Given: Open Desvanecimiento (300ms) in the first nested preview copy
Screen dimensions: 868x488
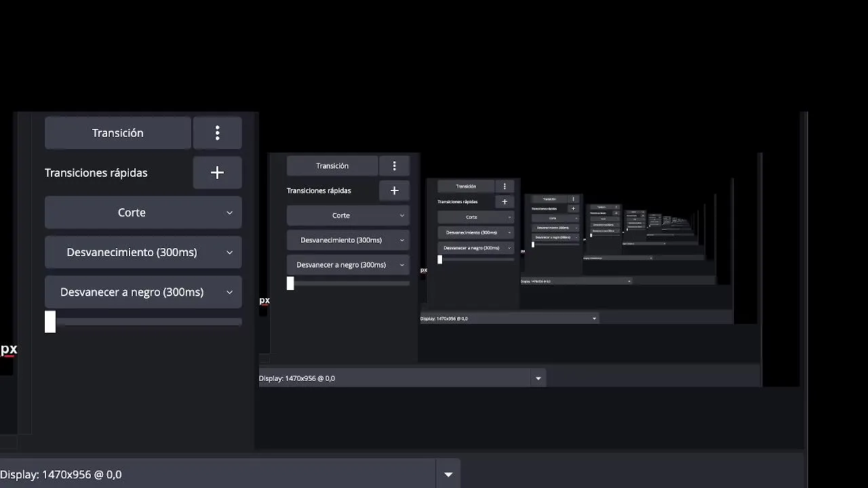Looking at the screenshot, I should pyautogui.click(x=348, y=240).
